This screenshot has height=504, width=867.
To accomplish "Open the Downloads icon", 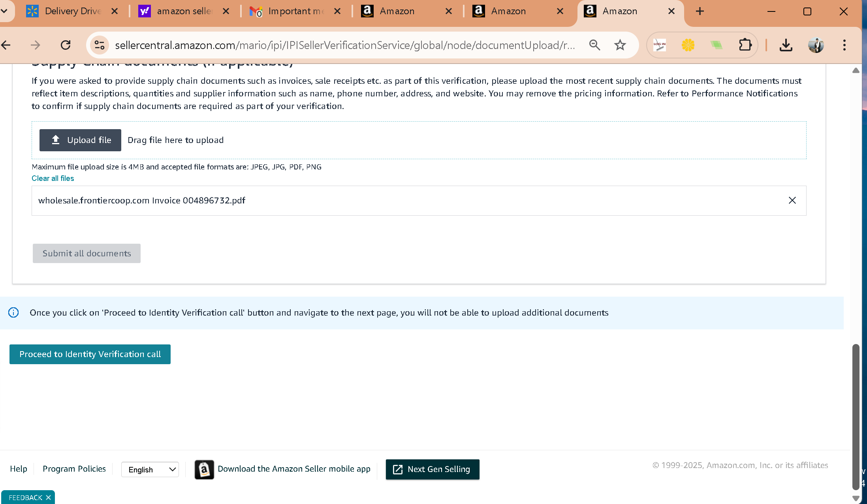I will click(x=786, y=45).
